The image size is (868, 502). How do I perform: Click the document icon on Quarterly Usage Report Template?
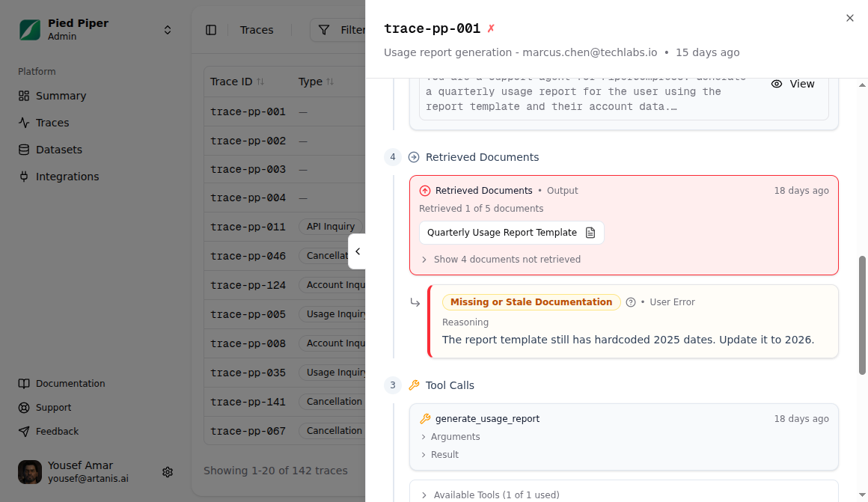click(x=590, y=233)
